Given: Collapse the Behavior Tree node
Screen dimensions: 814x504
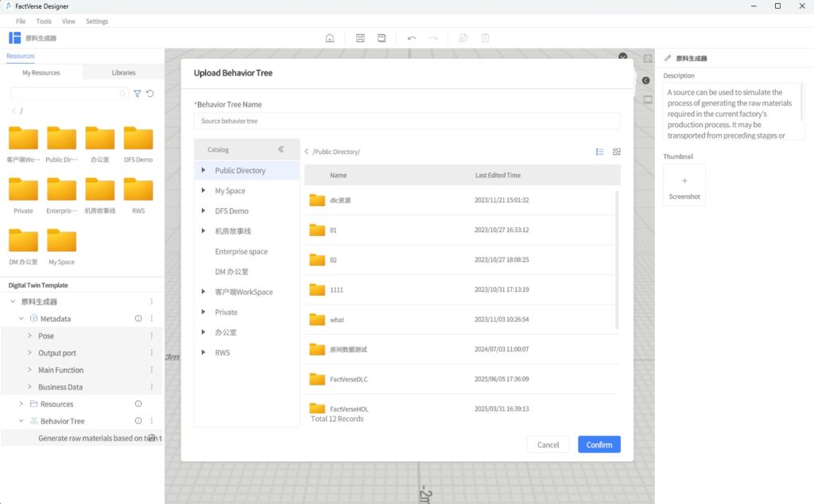Looking at the screenshot, I should (x=21, y=421).
